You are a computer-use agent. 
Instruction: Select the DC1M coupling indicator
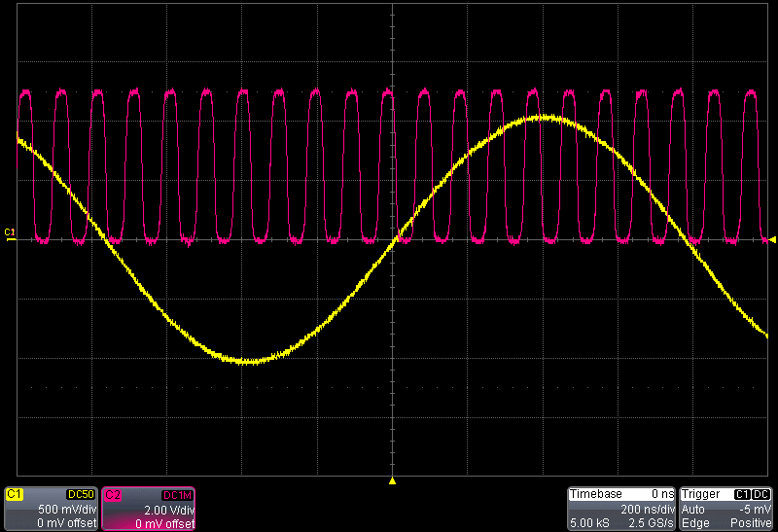tap(177, 495)
